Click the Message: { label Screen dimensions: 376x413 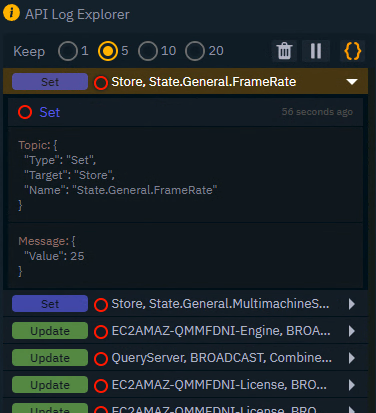47,241
